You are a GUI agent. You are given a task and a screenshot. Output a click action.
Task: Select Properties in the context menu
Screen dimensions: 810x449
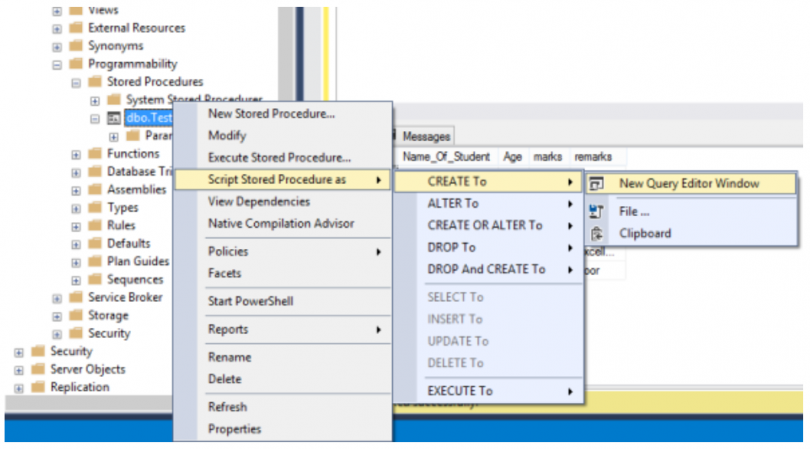tap(234, 430)
